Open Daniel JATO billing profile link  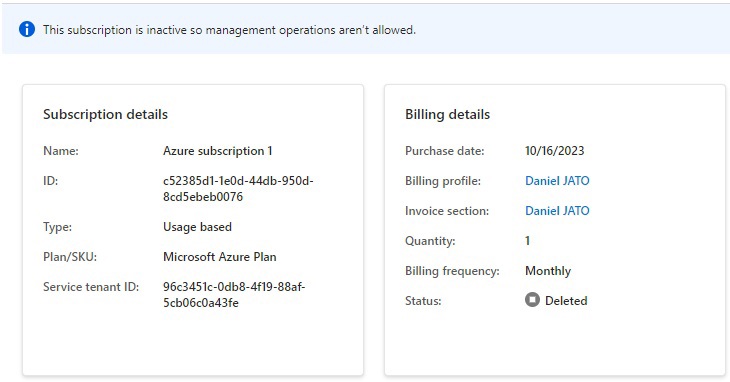point(557,181)
